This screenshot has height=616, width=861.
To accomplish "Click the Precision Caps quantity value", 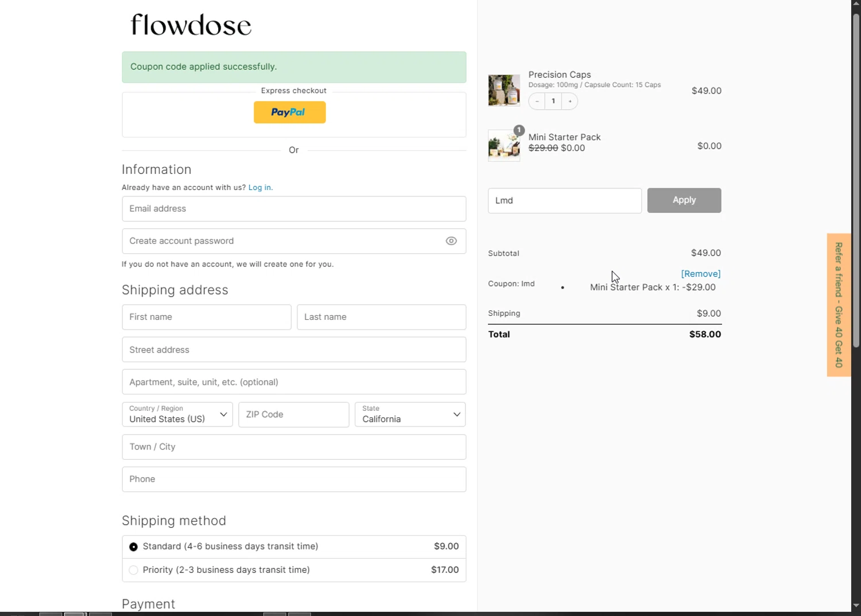I will 553,102.
